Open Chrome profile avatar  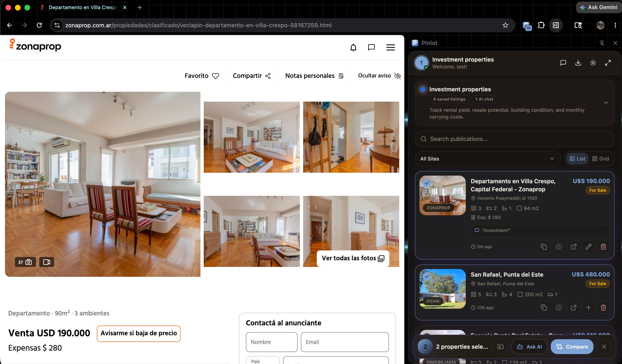pyautogui.click(x=600, y=25)
